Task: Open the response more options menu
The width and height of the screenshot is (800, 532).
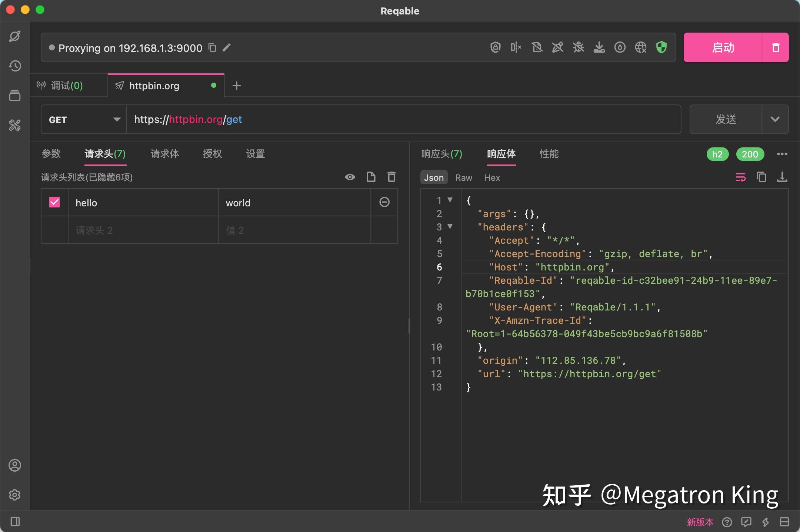Action: pos(782,154)
